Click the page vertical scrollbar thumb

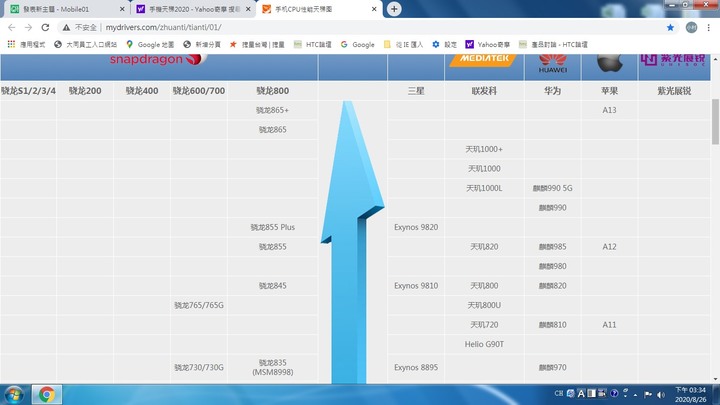coord(715,122)
